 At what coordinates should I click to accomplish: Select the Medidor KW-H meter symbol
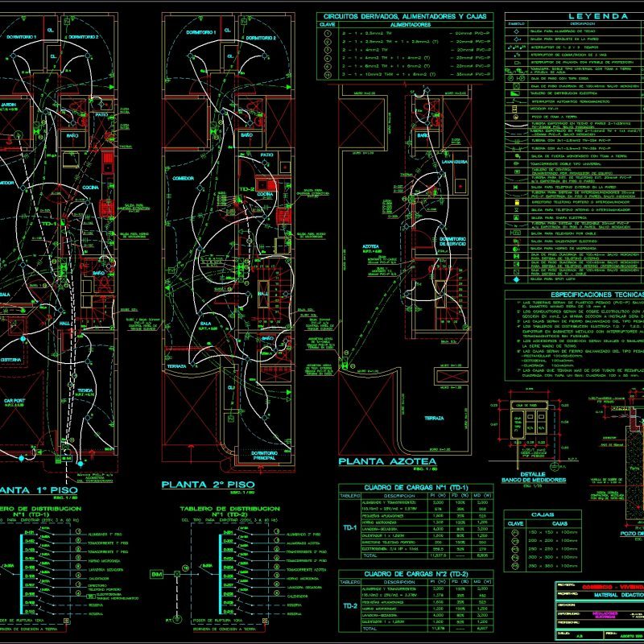click(x=514, y=108)
